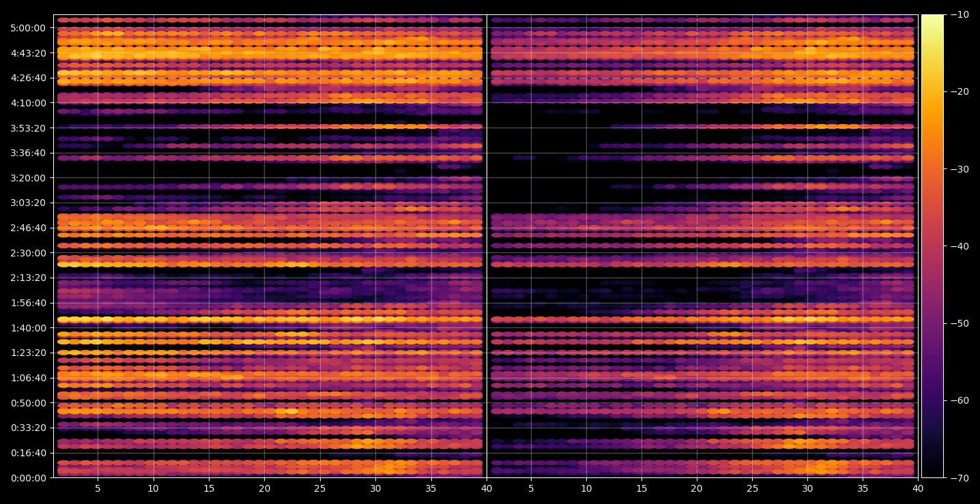Select the 1:56:40 y-axis label
This screenshot has width=980, height=504.
tap(28, 303)
